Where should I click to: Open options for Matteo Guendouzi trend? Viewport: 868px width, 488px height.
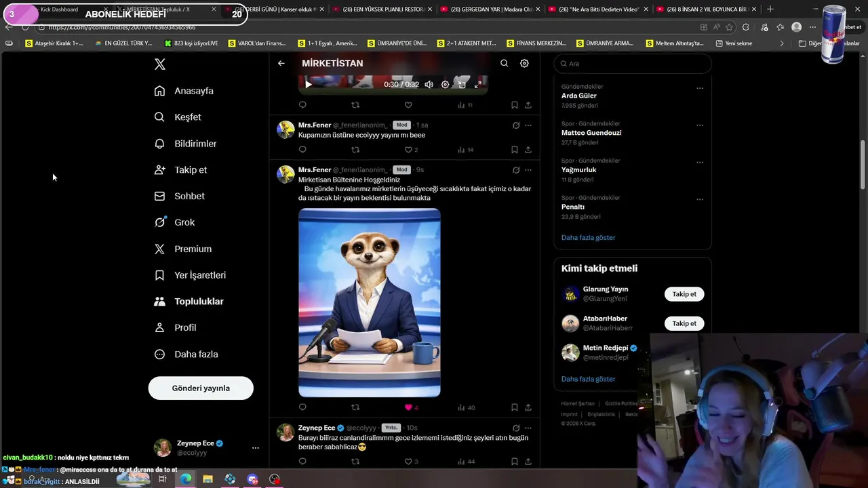700,125
